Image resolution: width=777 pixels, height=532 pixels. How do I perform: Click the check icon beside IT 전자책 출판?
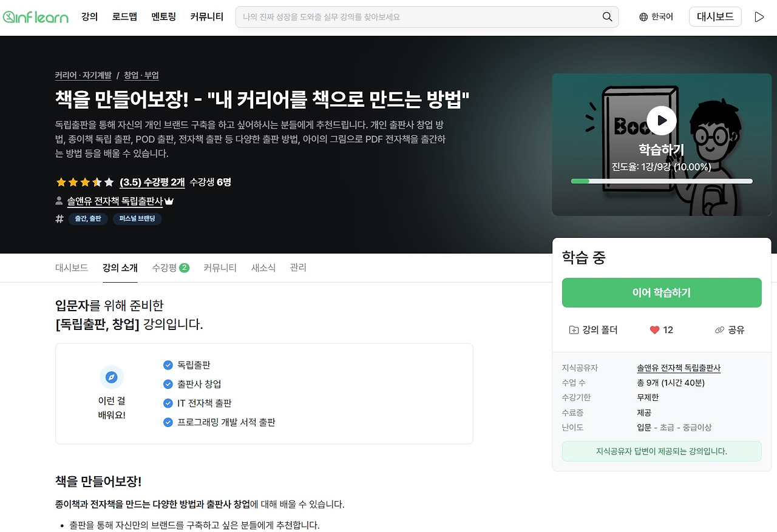[x=168, y=403]
